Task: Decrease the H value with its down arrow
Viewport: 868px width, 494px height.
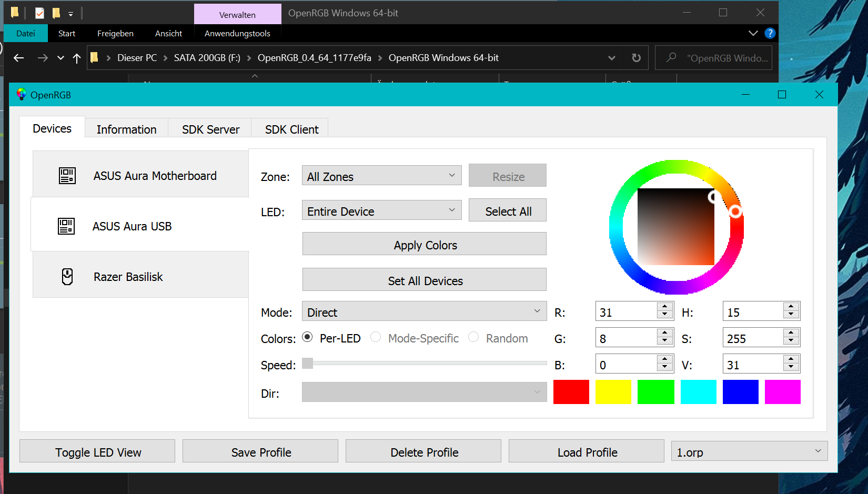Action: (x=791, y=315)
